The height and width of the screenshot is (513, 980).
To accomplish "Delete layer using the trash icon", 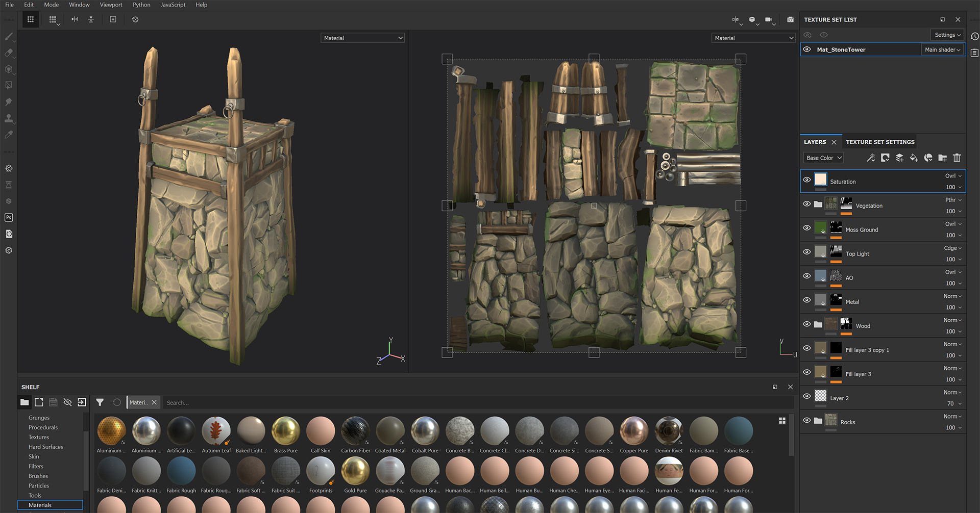I will click(957, 158).
